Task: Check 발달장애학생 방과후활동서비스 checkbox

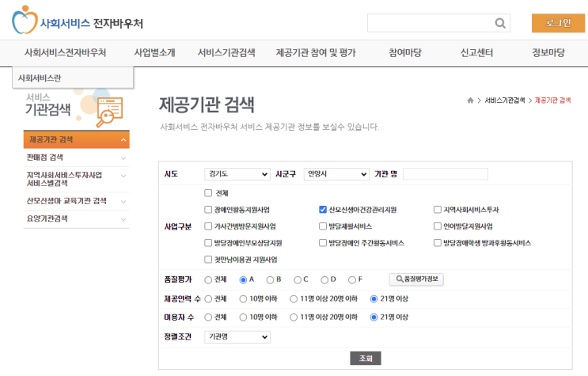Action: click(438, 243)
